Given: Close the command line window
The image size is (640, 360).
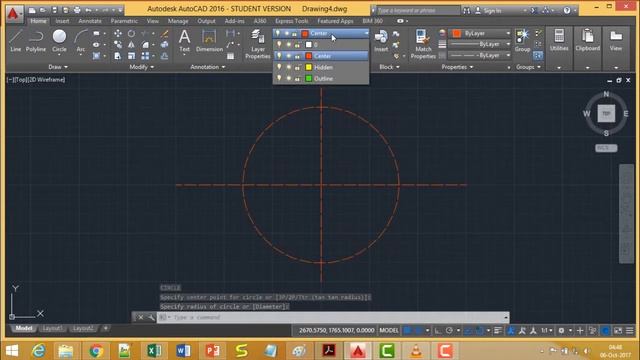Looking at the screenshot, I should (140, 317).
